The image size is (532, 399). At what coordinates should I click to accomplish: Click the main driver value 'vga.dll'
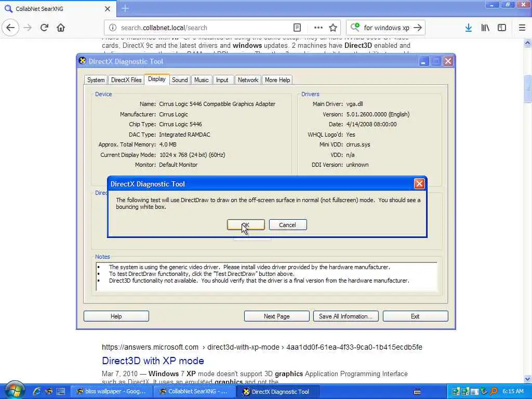(x=354, y=104)
